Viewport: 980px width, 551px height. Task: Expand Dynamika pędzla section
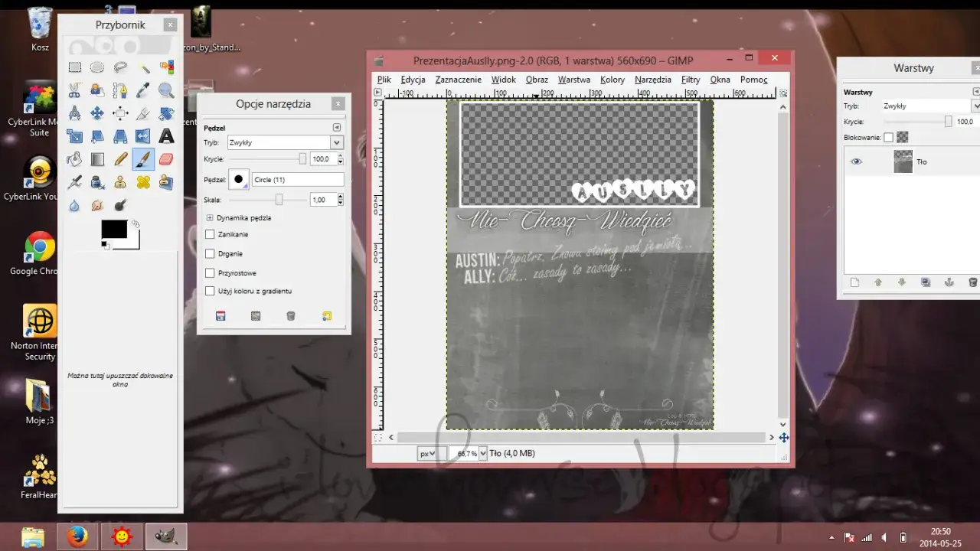coord(210,218)
